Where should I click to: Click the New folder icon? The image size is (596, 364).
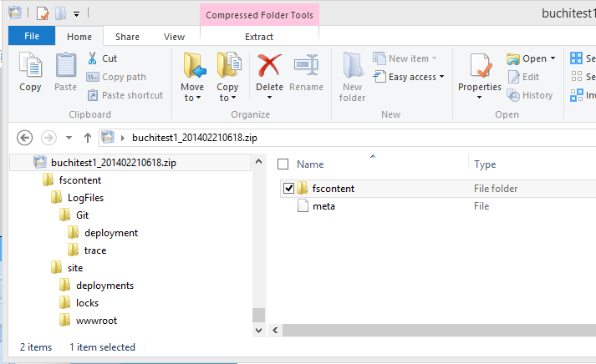353,65
